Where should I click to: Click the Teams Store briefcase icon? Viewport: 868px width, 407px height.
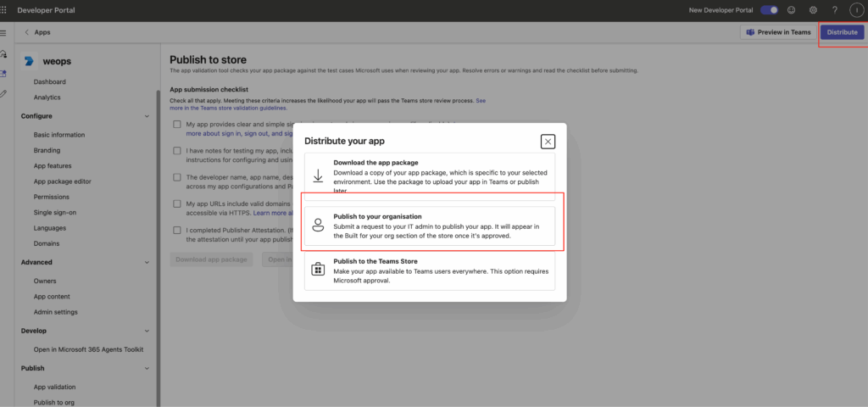pyautogui.click(x=318, y=270)
